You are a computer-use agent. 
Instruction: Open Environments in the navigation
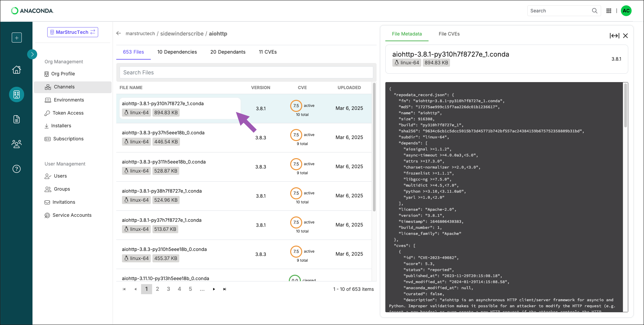(x=64, y=100)
